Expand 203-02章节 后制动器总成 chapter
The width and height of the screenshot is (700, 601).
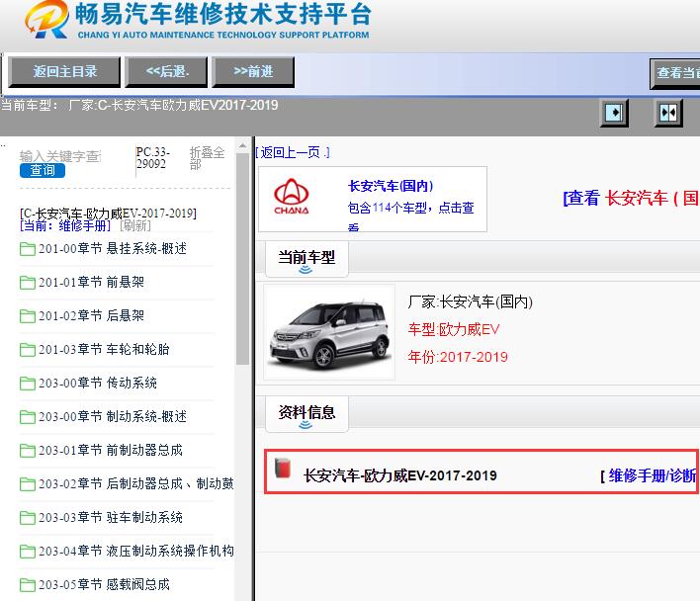tap(136, 484)
